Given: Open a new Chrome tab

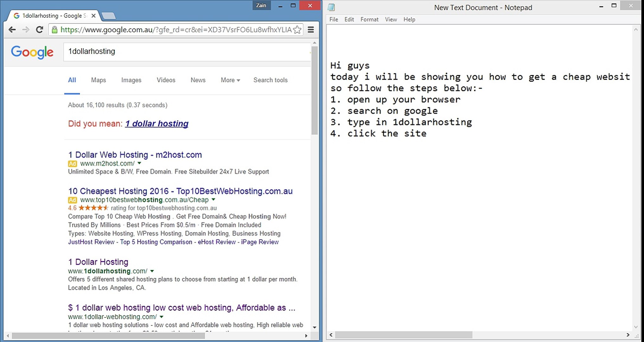Looking at the screenshot, I should (x=109, y=16).
